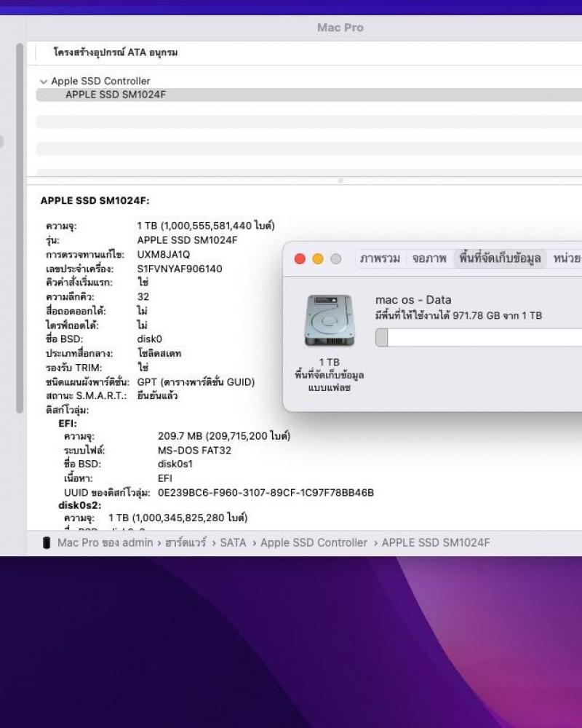Viewport: 582px width, 728px height.
Task: Click the sidebar vertical scrollbar in System Information
Action: point(20,227)
